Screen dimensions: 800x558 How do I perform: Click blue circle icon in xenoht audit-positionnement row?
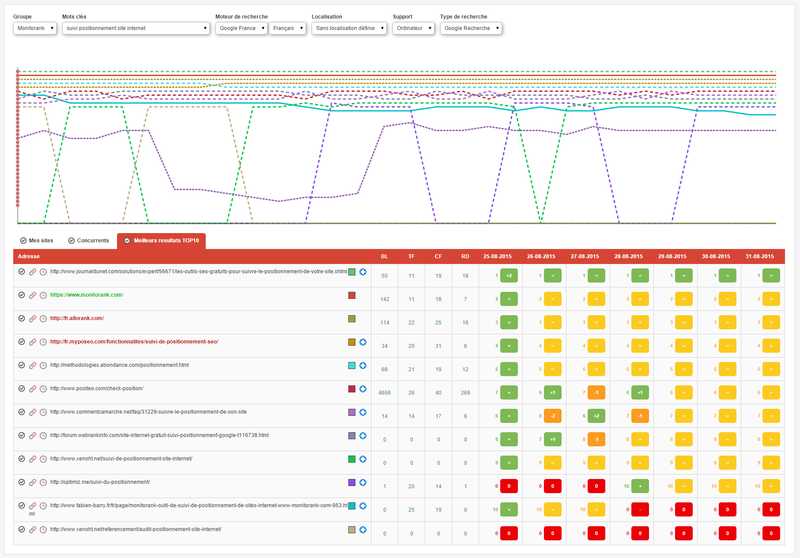pos(363,530)
